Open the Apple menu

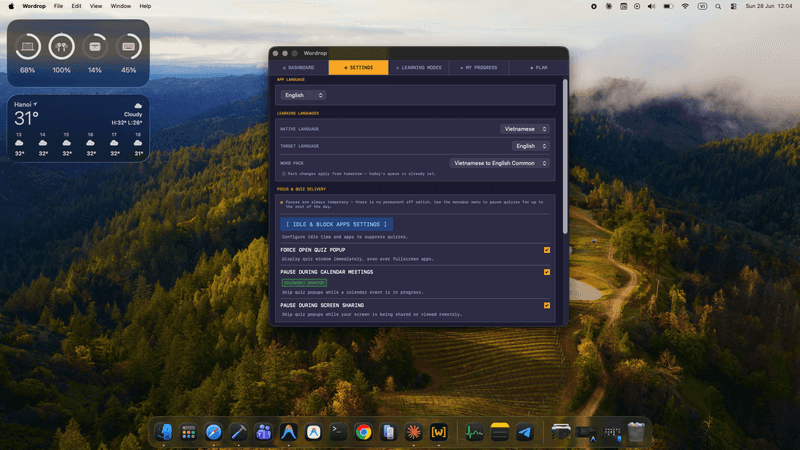coord(11,6)
